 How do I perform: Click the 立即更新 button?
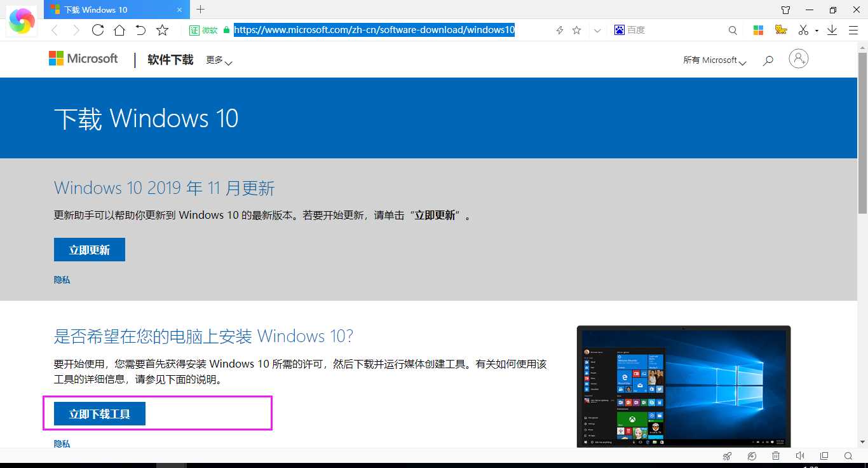pos(90,250)
